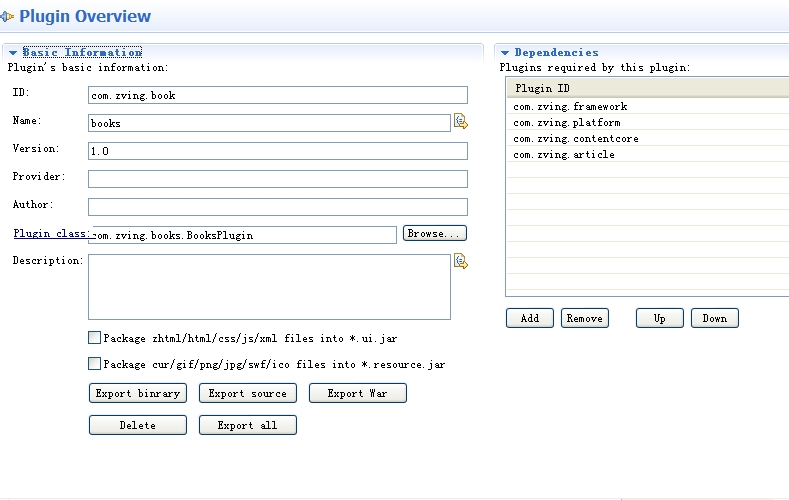Image resolution: width=789 pixels, height=500 pixels.
Task: Add a new plugin dependency
Action: pos(530,318)
